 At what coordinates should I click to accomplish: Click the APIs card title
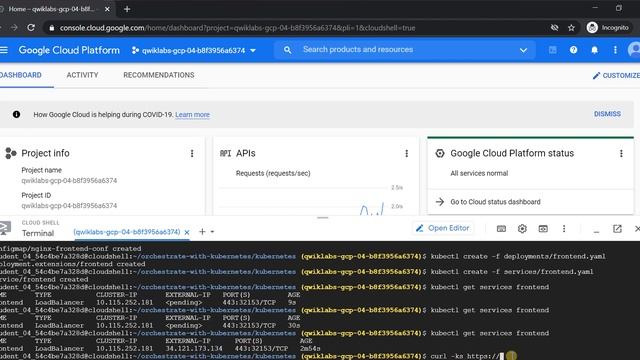(x=245, y=153)
